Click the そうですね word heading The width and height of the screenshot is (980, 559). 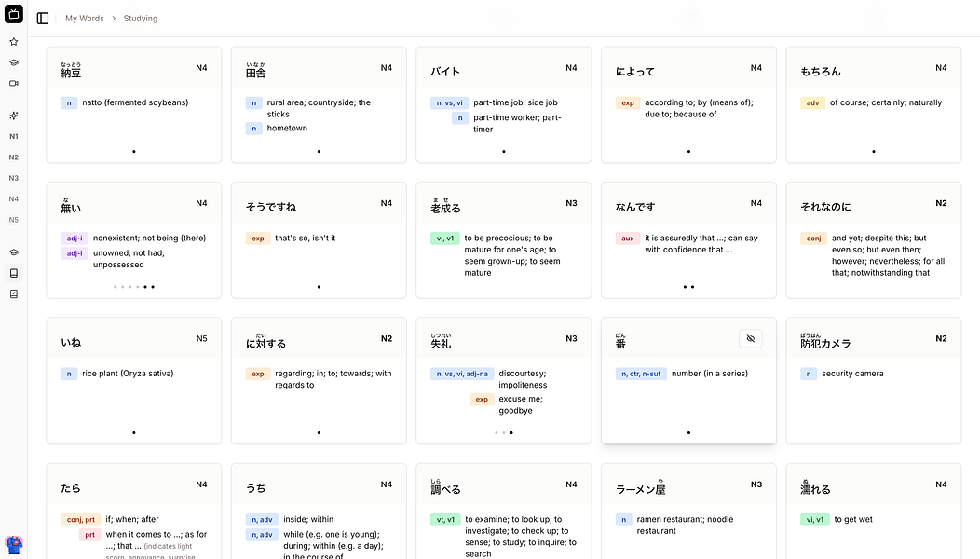[271, 207]
